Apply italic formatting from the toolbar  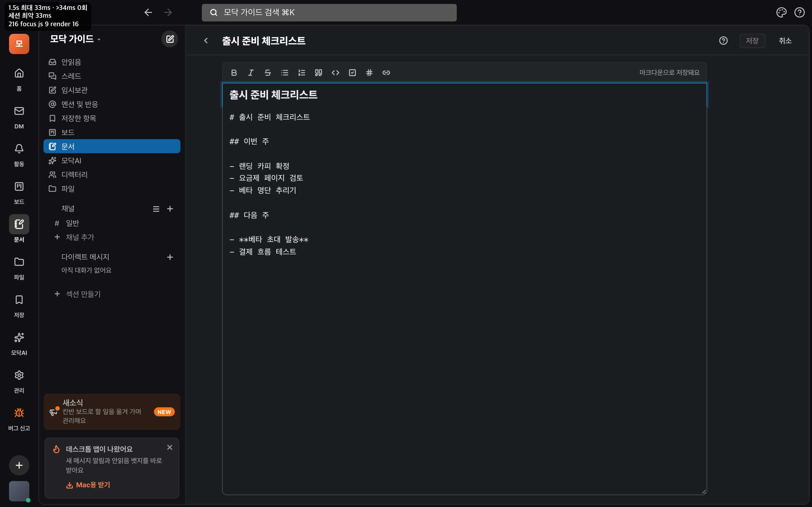pos(251,72)
